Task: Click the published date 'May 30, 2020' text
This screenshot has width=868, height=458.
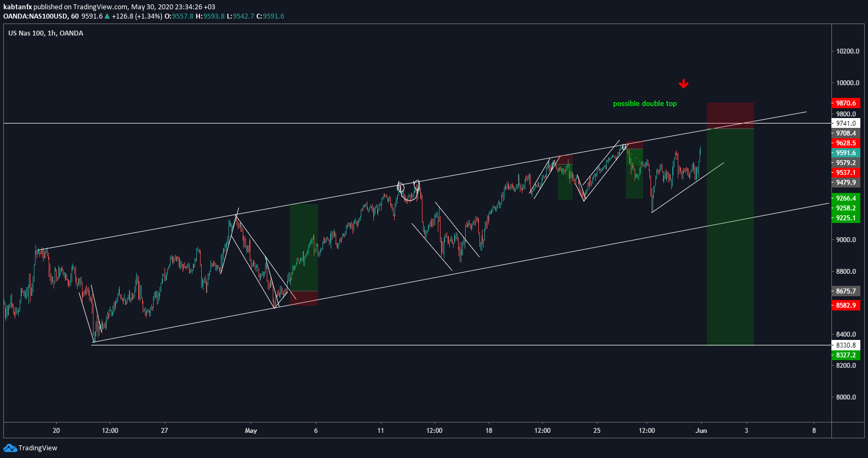Action: pos(151,7)
